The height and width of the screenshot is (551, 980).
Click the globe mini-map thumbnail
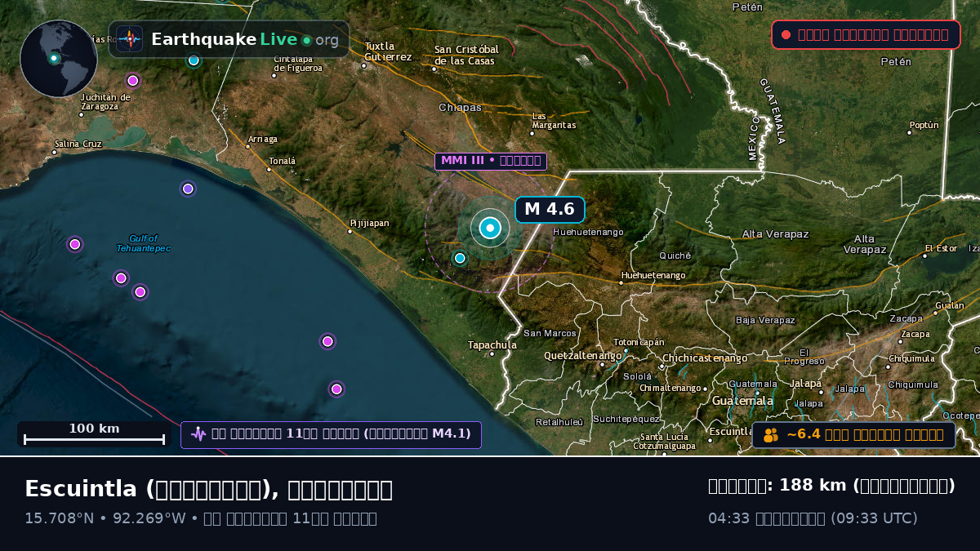[59, 59]
